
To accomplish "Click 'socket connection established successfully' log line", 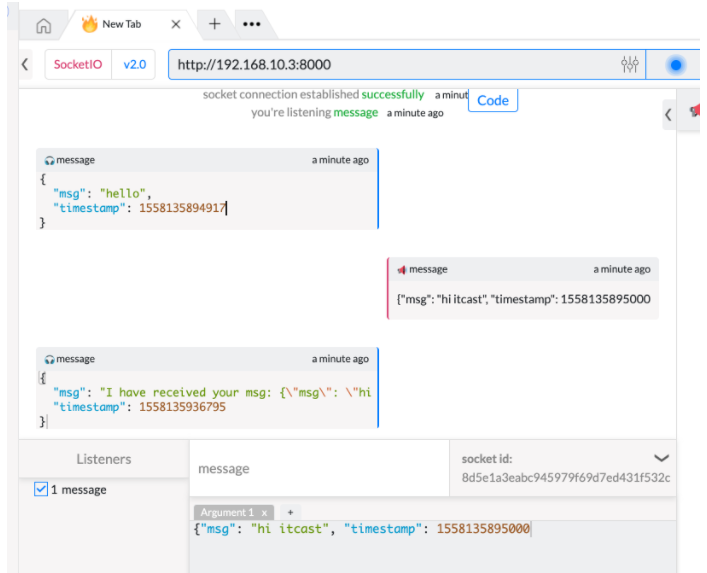I will 313,95.
